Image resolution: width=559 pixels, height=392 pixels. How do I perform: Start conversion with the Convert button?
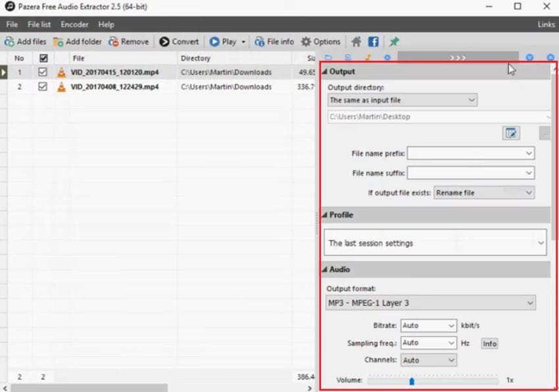pyautogui.click(x=179, y=41)
